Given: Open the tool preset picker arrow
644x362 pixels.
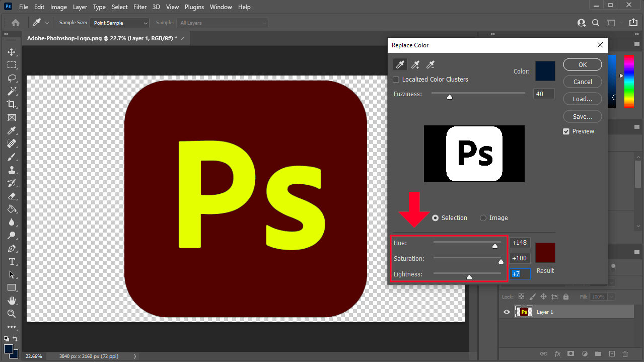Looking at the screenshot, I should tap(47, 23).
